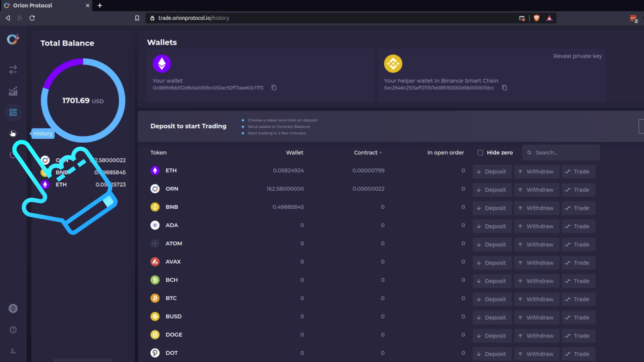This screenshot has height=362, width=644.
Task: Click the ORN token icon in table
Action: [x=155, y=189]
